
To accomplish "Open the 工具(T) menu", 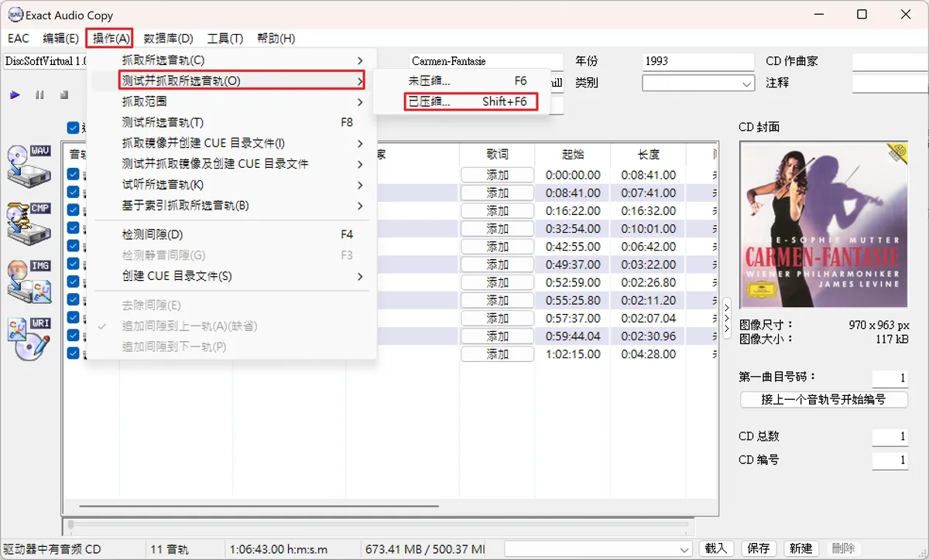I will coord(225,38).
